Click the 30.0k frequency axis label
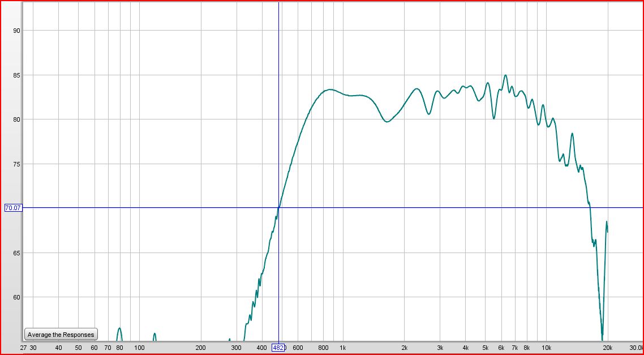The image size is (644, 355). click(x=636, y=348)
